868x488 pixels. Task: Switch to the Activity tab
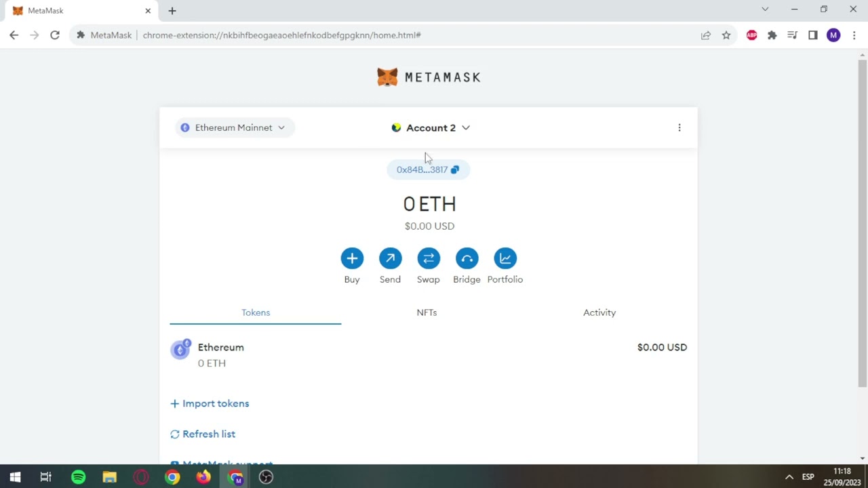tap(599, 312)
